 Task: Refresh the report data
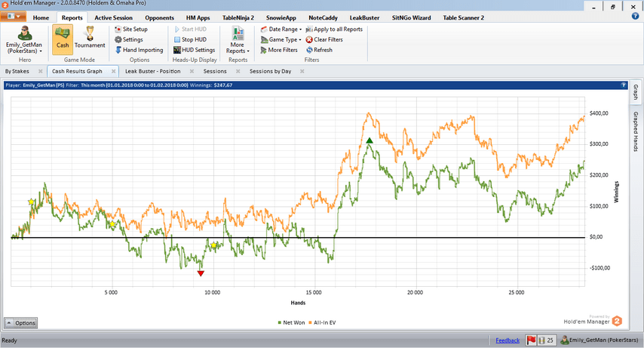click(320, 50)
